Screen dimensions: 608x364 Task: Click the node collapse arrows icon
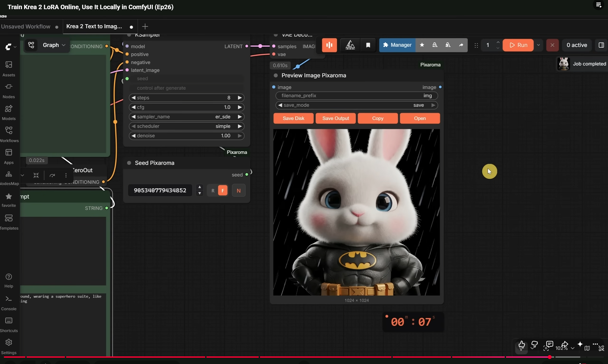[36, 175]
